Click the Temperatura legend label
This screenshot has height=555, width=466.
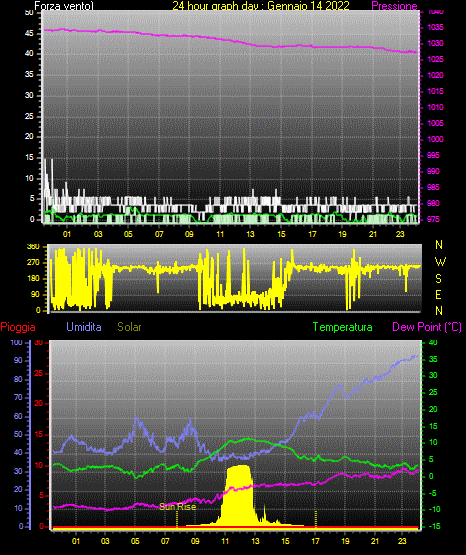(343, 327)
